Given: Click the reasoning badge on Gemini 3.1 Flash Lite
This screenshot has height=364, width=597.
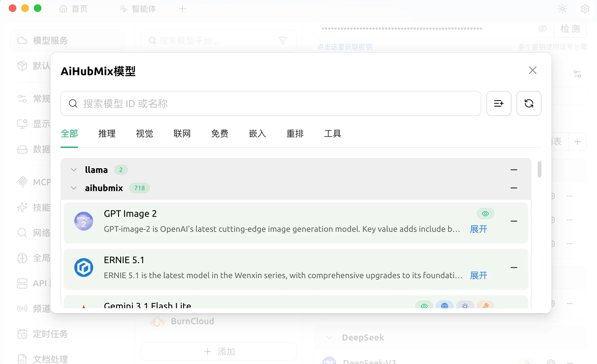Looking at the screenshot, I should click(465, 305).
